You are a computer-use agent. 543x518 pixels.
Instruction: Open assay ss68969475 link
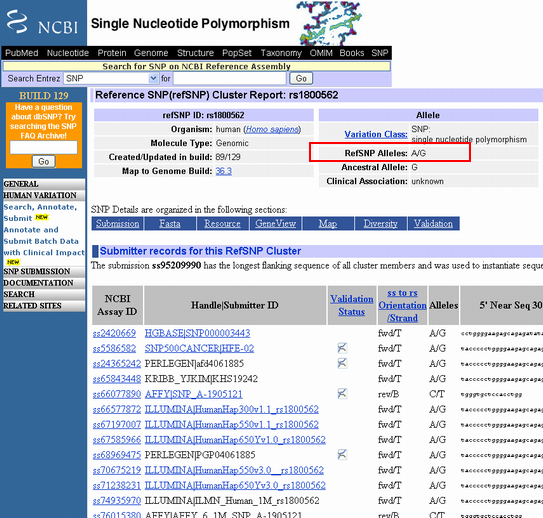pos(117,455)
